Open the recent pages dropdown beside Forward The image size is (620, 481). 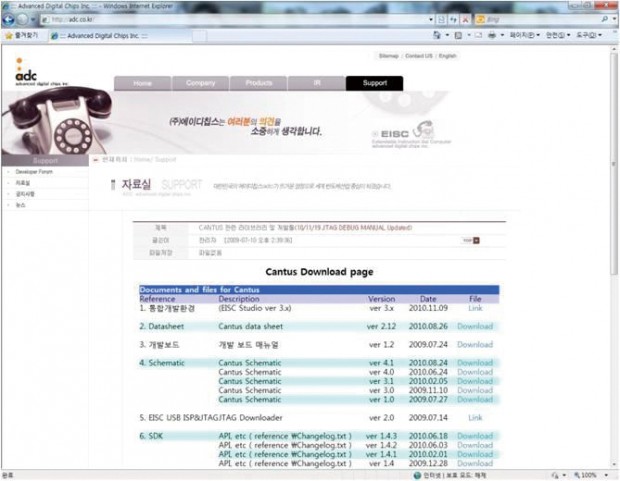(33, 19)
